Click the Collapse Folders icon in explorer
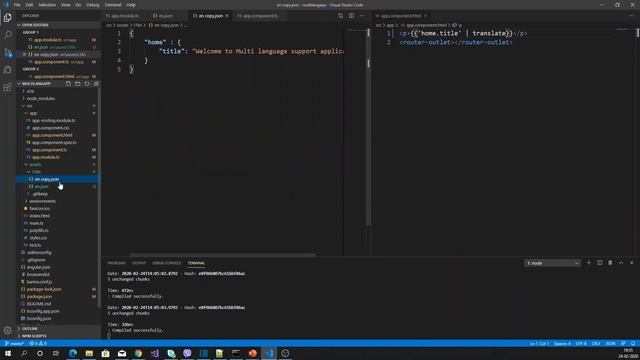The image size is (640, 360). point(96,84)
